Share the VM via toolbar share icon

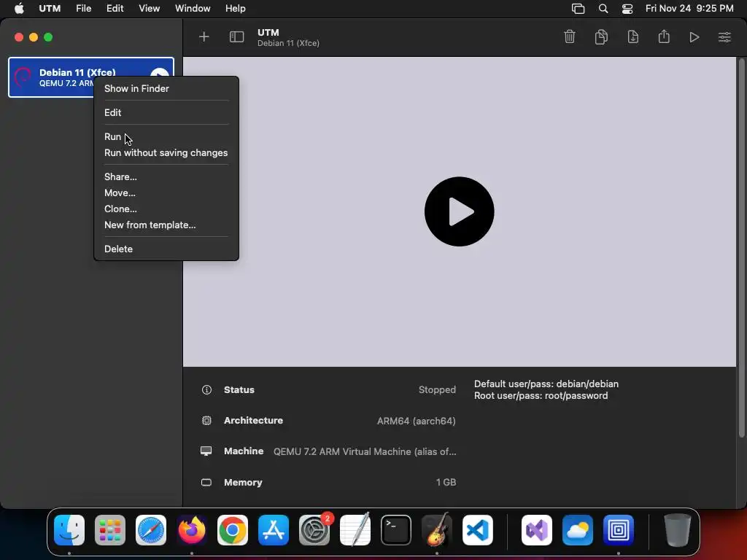pos(664,36)
